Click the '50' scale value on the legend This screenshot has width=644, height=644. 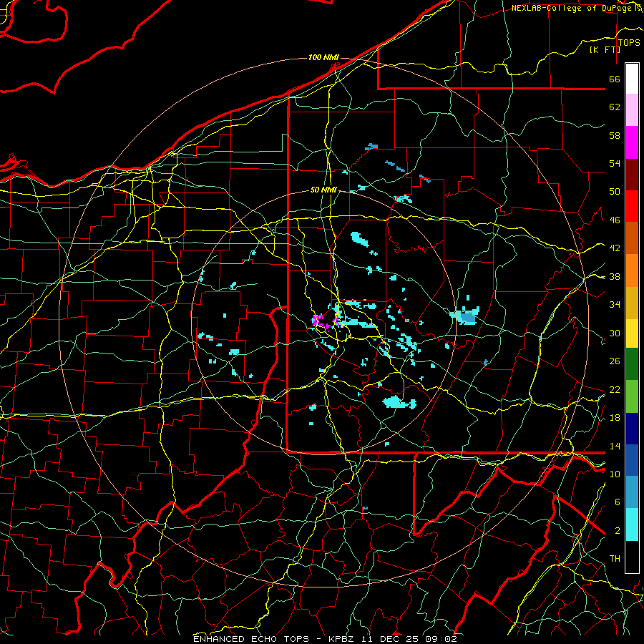coord(615,192)
